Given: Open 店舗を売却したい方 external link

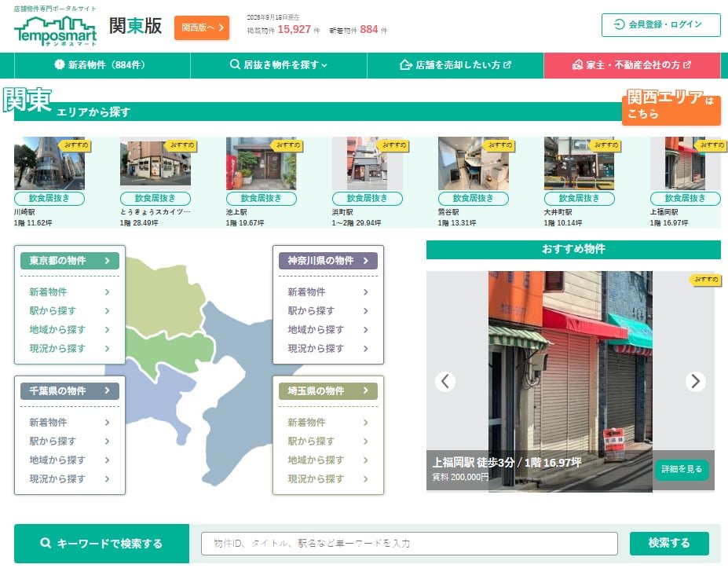Looking at the screenshot, I should 455,65.
